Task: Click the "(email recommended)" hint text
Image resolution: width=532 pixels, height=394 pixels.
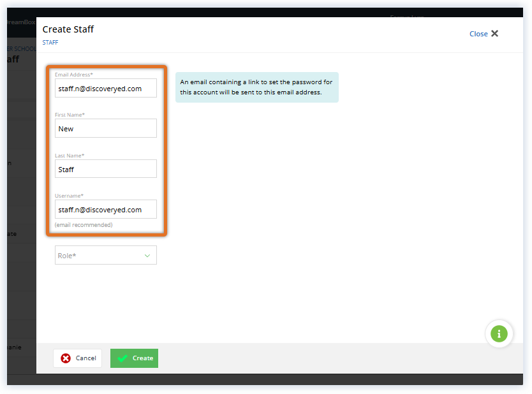Action: [x=84, y=225]
